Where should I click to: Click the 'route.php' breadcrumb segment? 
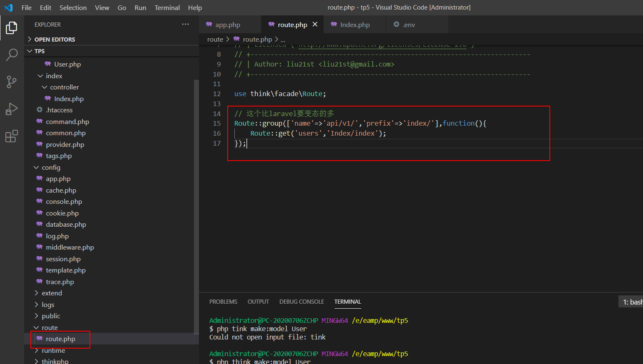click(x=257, y=39)
